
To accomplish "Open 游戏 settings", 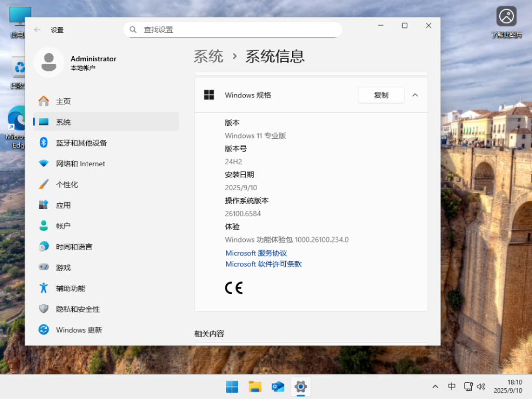I will (63, 267).
